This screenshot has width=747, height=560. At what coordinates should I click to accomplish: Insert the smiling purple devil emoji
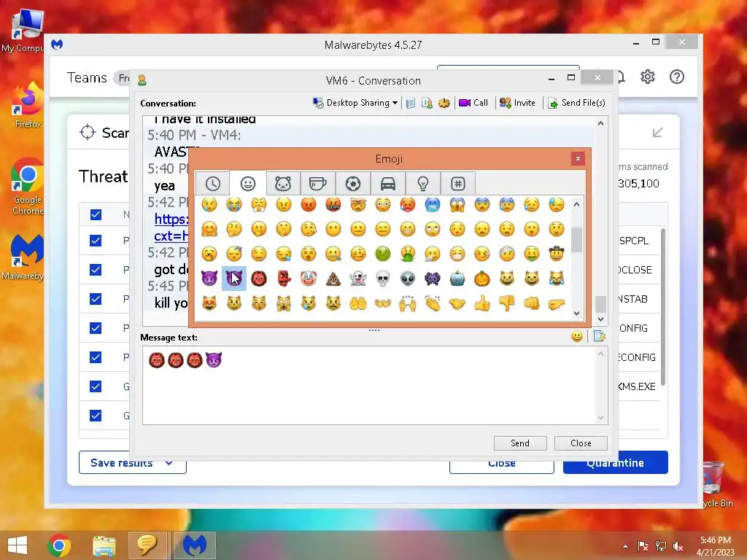[209, 279]
